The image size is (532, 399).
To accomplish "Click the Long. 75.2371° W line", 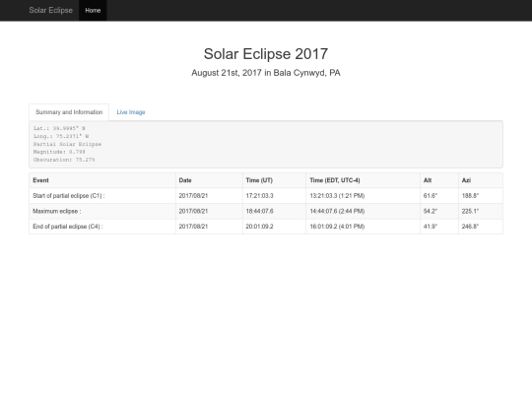I will point(61,136).
